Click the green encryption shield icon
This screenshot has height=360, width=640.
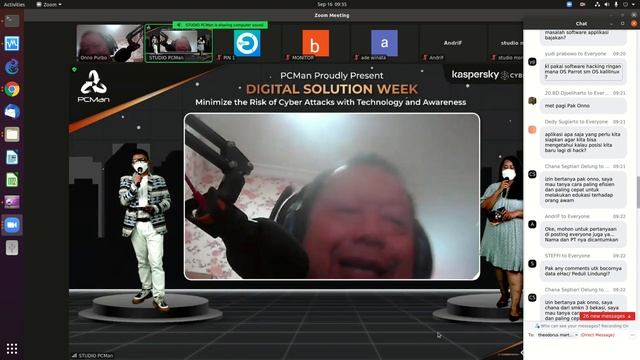tap(74, 70)
